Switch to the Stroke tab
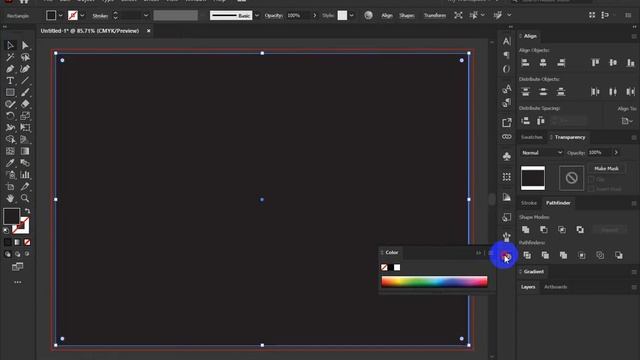Image resolution: width=640 pixels, height=360 pixels. (529, 203)
